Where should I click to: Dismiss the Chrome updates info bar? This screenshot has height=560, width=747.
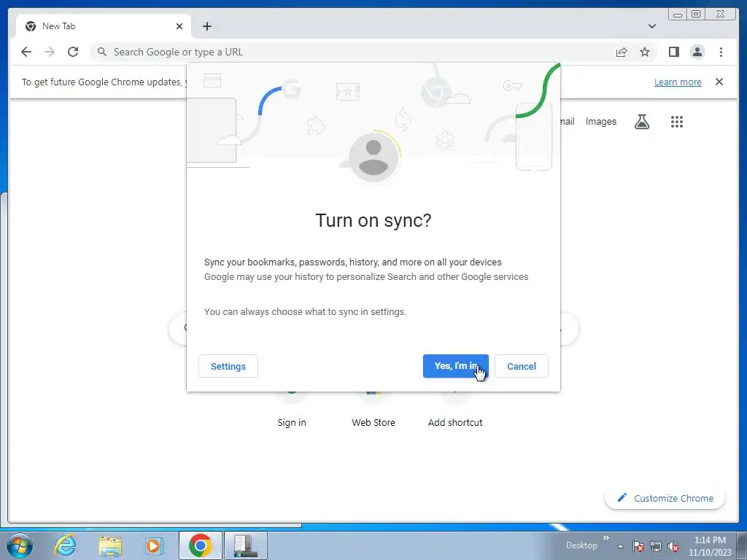pyautogui.click(x=719, y=82)
